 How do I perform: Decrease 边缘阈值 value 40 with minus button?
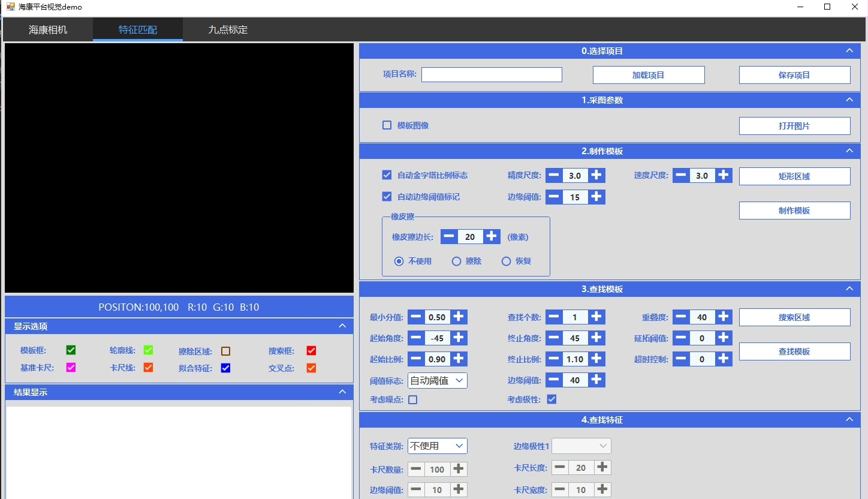pyautogui.click(x=554, y=380)
